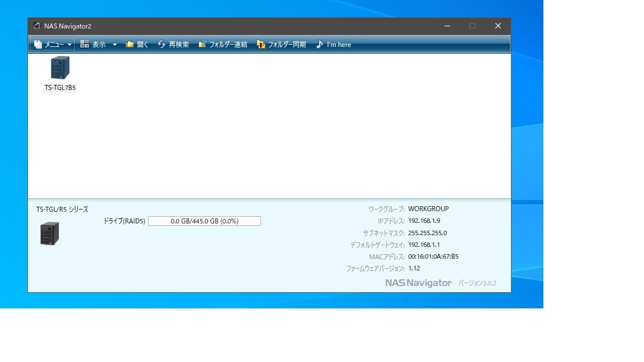Image resolution: width=644 pixels, height=362 pixels.
Task: Click the バージョン3.0.2 version text
Action: point(477,283)
